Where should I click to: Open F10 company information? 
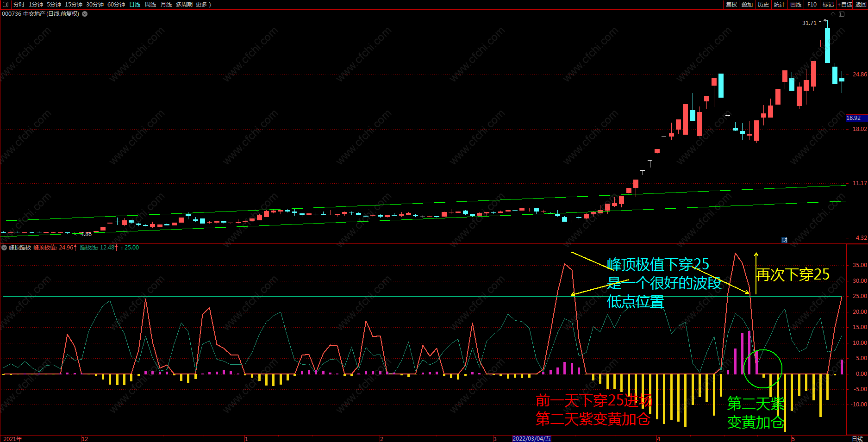coord(812,4)
